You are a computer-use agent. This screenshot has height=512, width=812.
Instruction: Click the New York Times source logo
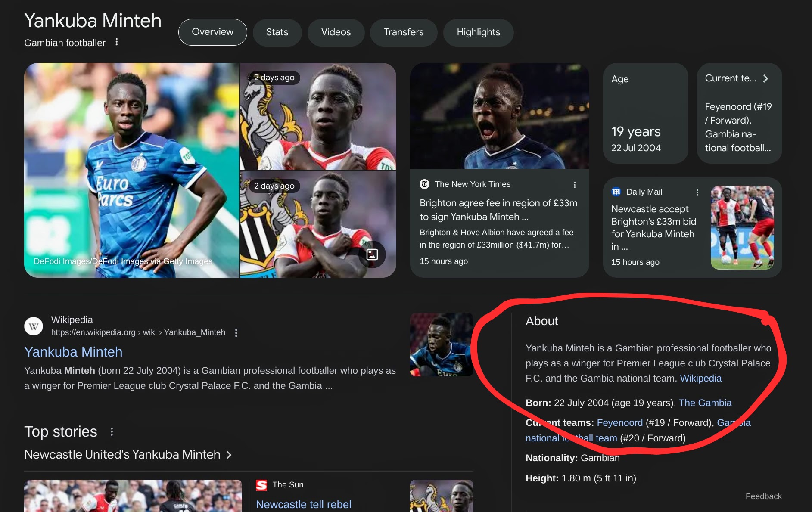coord(424,184)
